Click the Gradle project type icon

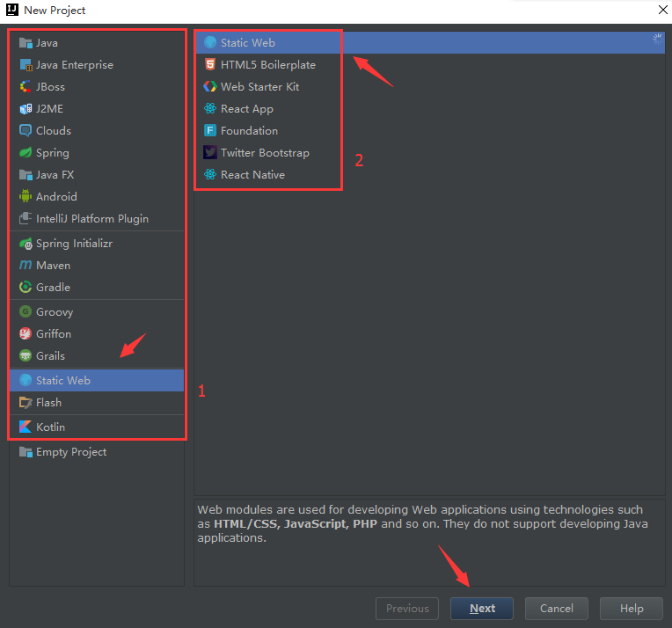tap(26, 288)
